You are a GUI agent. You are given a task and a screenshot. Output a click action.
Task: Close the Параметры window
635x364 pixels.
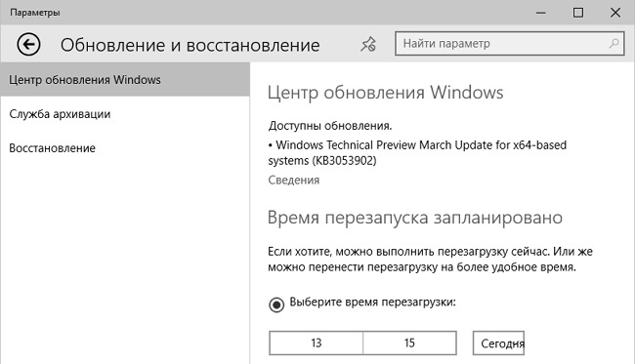click(615, 13)
